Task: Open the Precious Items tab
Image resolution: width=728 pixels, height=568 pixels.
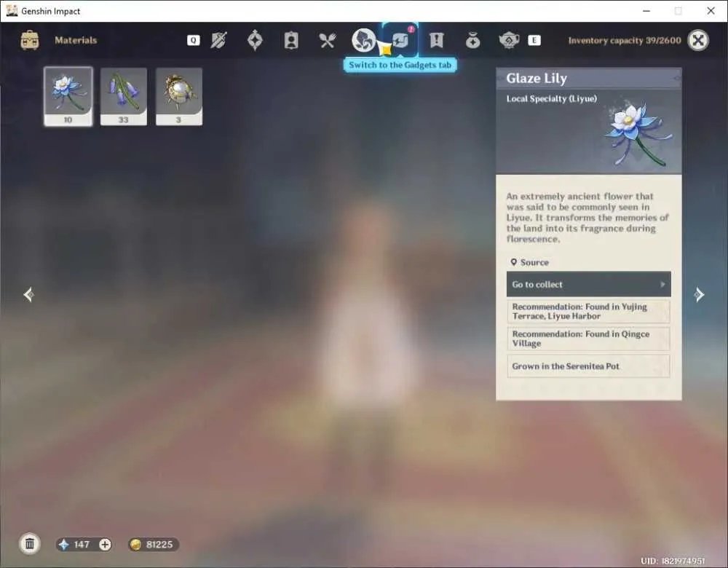Action: [472, 40]
